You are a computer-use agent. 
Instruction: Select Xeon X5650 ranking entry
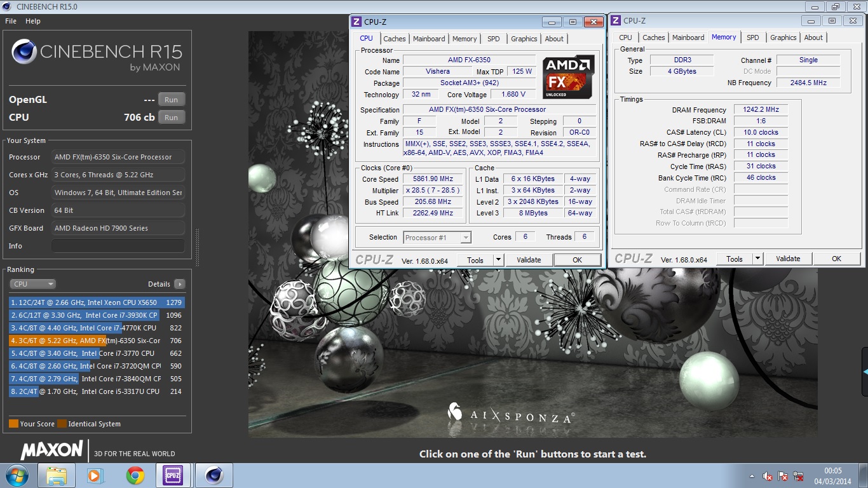click(97, 302)
